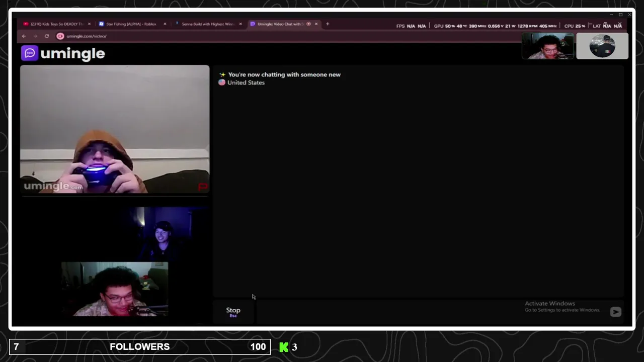644x362 pixels.
Task: Open the Senna Build with Highest Win tab
Action: pos(207,24)
